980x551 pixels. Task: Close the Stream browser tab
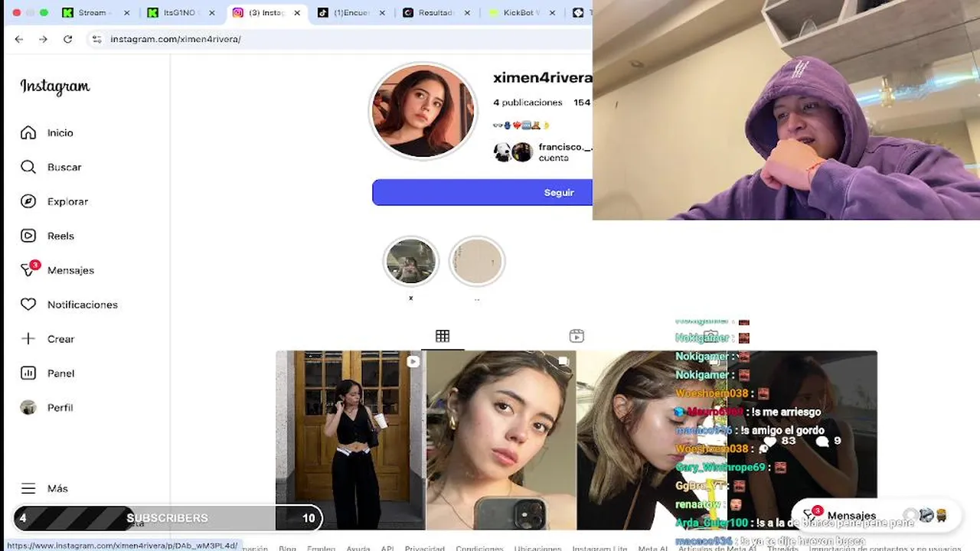127,13
